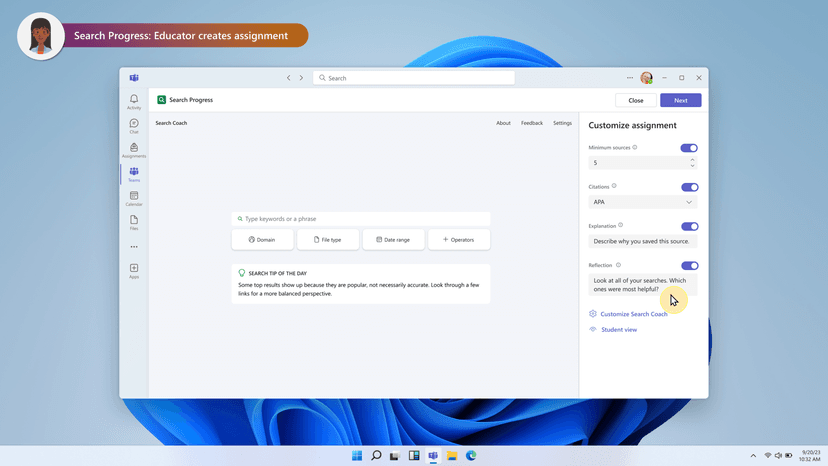Show hidden tray icons chevron

pyautogui.click(x=753, y=455)
